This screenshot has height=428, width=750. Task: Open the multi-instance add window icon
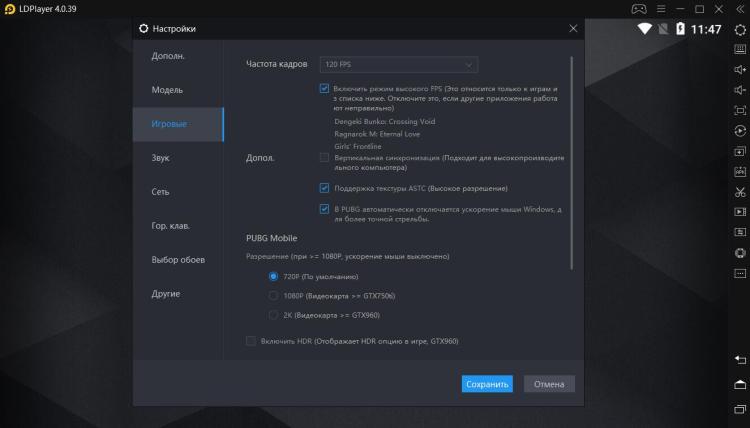tap(740, 151)
